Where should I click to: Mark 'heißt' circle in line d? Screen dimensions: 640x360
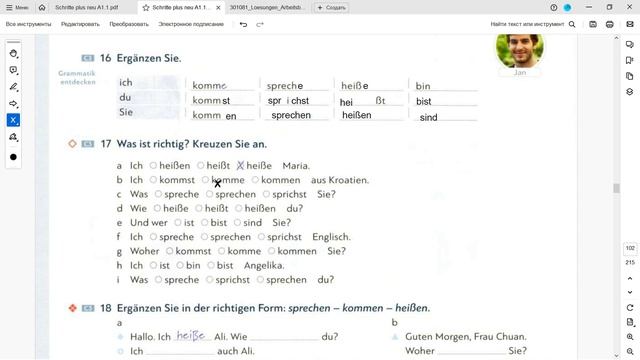199,208
